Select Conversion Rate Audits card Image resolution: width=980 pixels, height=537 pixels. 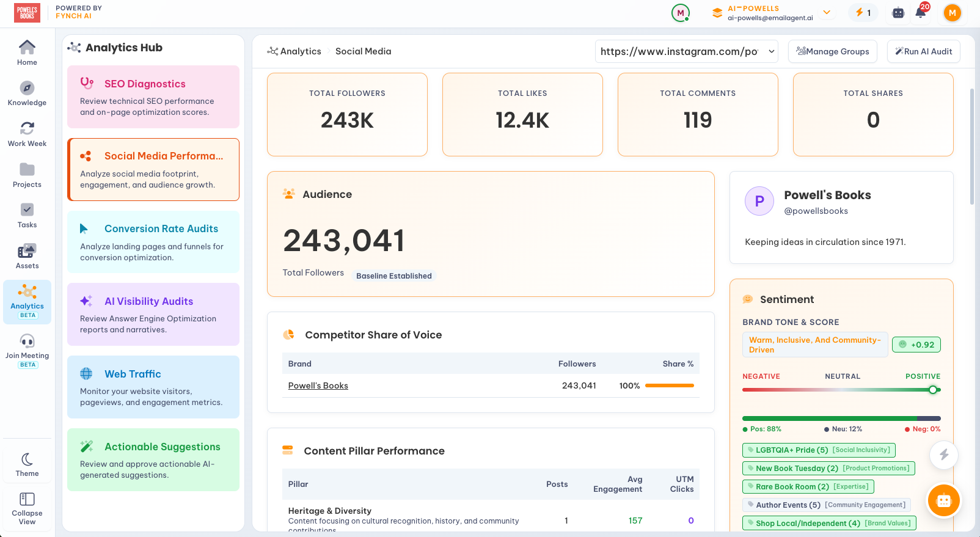pos(153,242)
